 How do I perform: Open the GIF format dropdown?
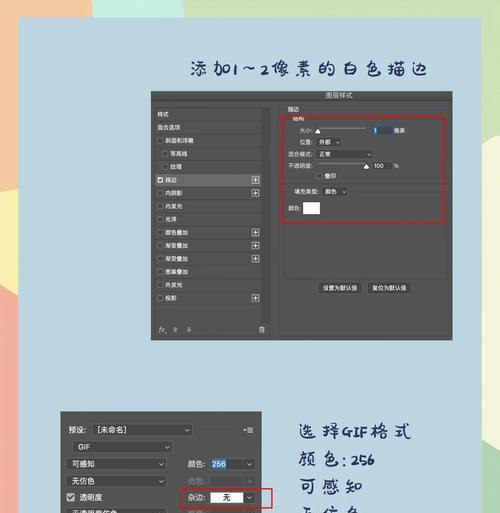tap(122, 447)
